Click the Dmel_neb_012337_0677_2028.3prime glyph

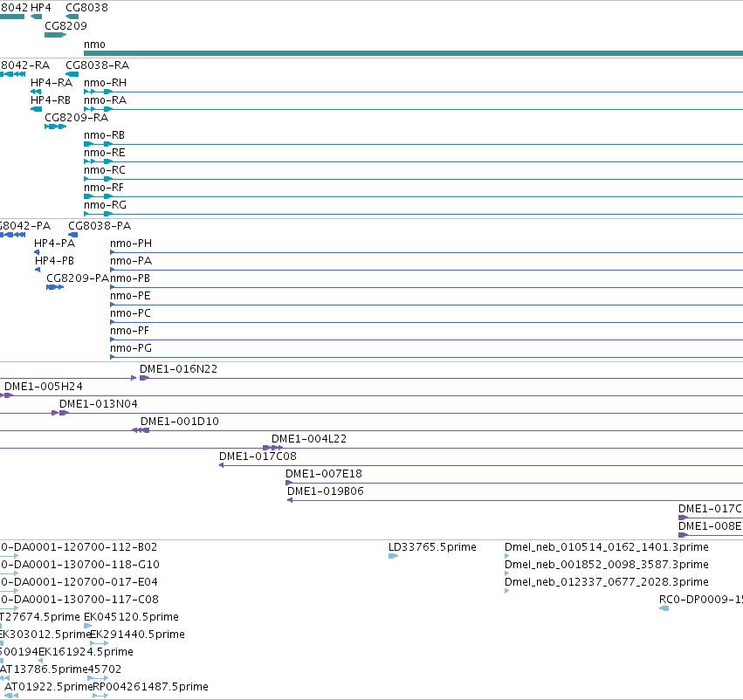[x=507, y=591]
